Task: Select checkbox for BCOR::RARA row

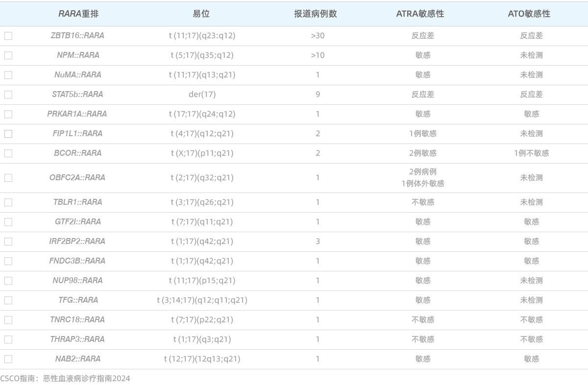Action: [x=8, y=153]
